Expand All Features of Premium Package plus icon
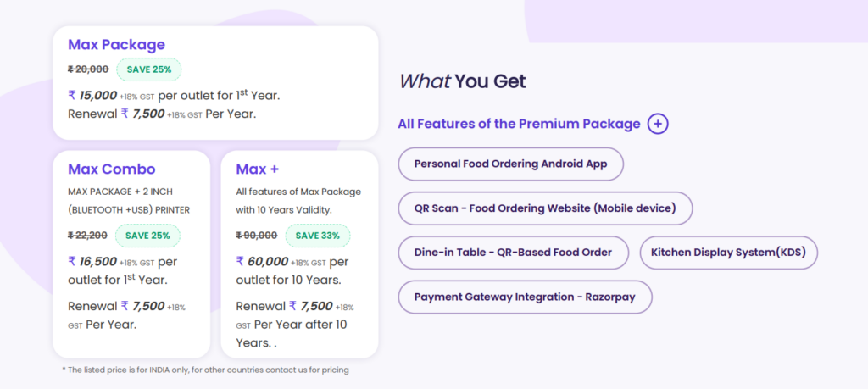Screen dimensions: 868x389 pyautogui.click(x=658, y=124)
